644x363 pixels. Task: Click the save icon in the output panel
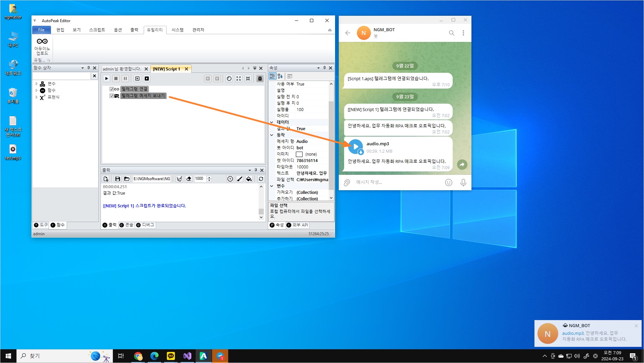pos(117,179)
